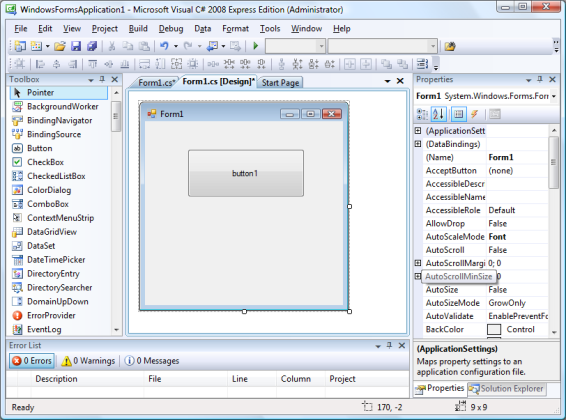Open the Format menu
Image resolution: width=566 pixels, height=420 pixels.
coord(235,29)
